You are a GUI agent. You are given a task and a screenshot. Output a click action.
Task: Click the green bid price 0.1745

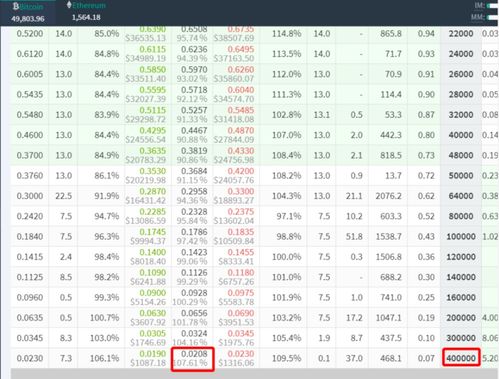pyautogui.click(x=152, y=232)
